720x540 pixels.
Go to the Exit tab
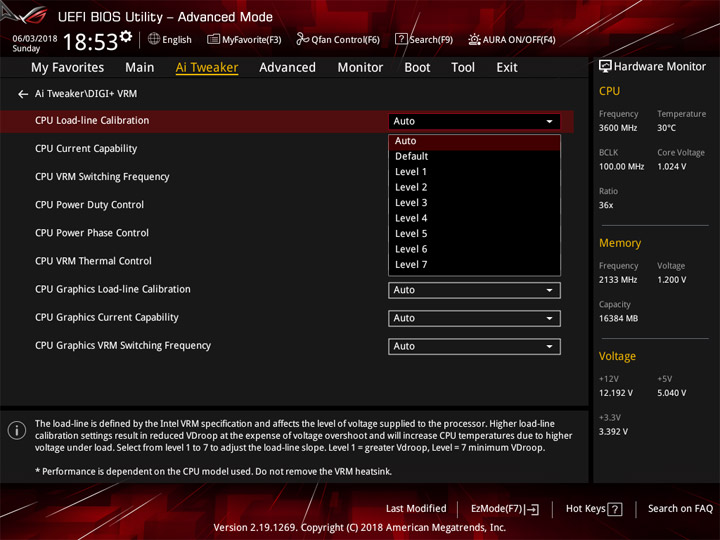(x=507, y=68)
